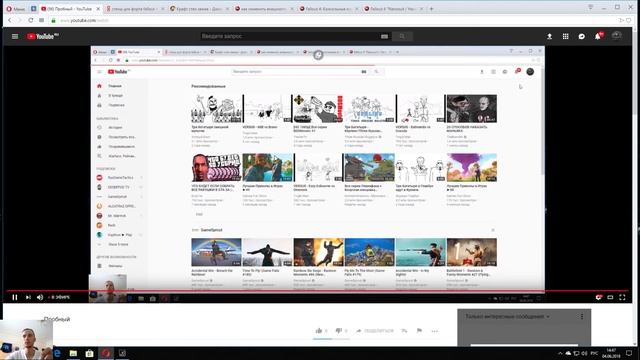
Task: Open the network tray icon
Action: [576, 353]
